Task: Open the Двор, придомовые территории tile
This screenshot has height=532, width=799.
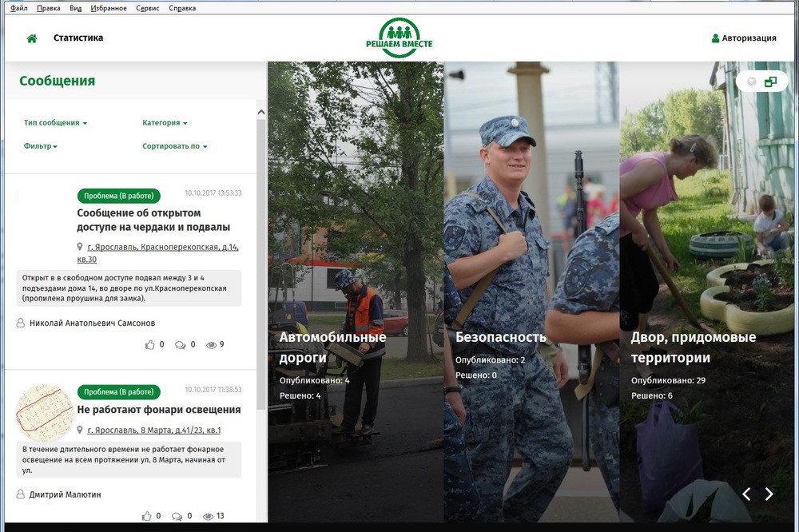Action: pos(706,292)
